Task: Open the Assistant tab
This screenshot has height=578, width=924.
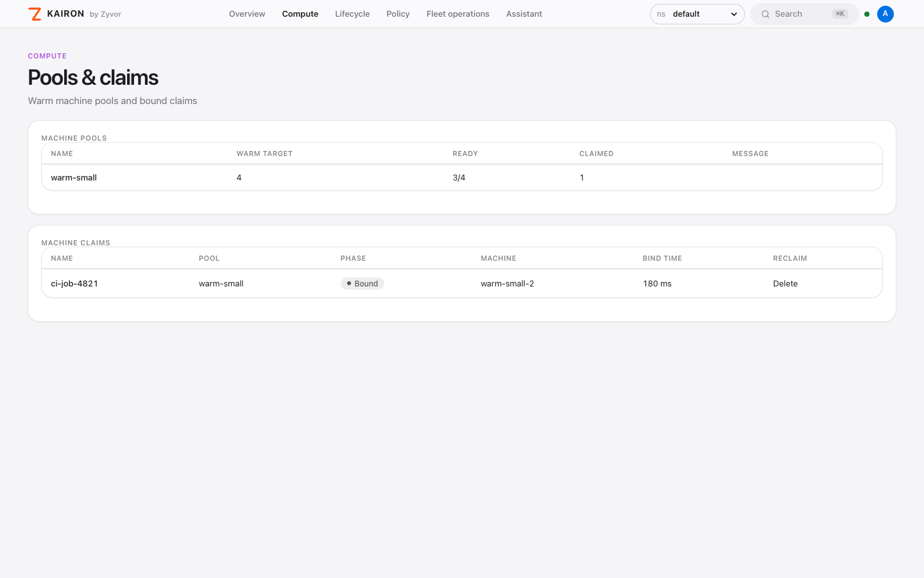Action: point(524,14)
